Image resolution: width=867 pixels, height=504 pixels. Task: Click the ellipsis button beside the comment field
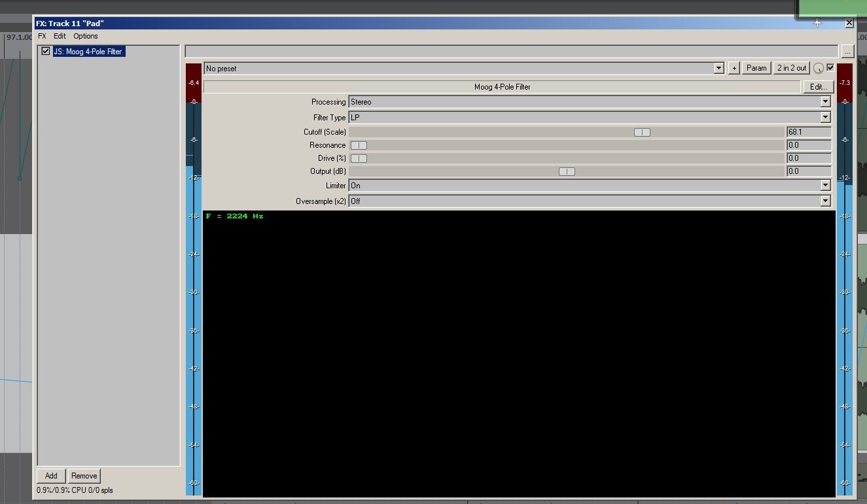[x=847, y=51]
